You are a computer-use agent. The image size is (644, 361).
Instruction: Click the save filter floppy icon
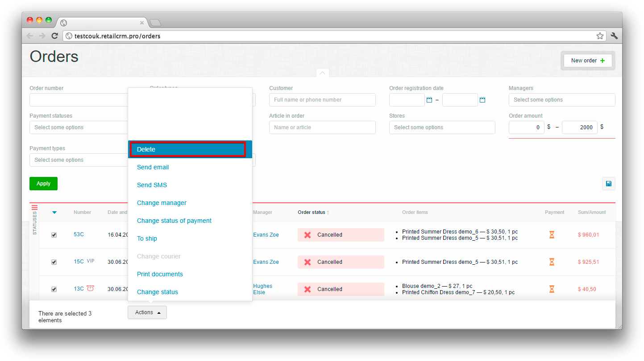[x=609, y=184]
